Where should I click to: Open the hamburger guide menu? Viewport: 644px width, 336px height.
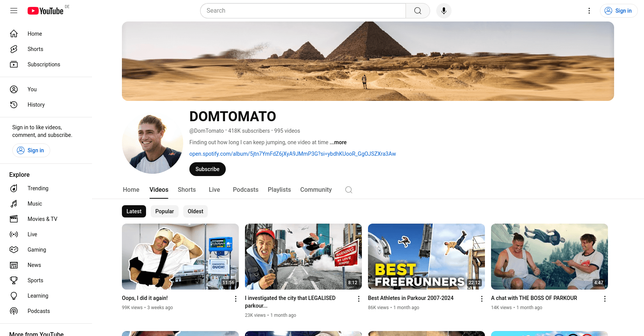tap(14, 11)
